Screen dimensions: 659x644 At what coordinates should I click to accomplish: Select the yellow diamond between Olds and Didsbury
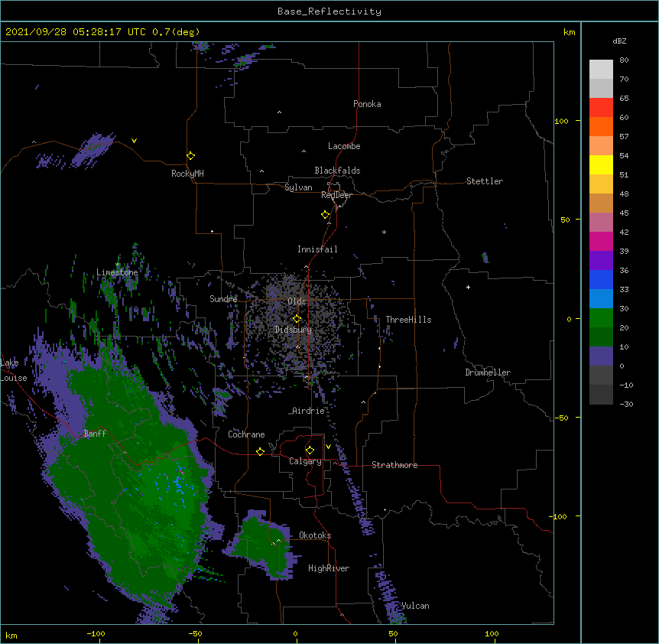pos(297,319)
